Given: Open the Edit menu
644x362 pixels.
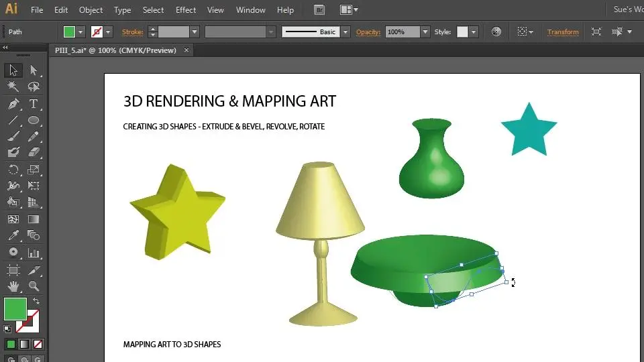Looking at the screenshot, I should click(61, 10).
